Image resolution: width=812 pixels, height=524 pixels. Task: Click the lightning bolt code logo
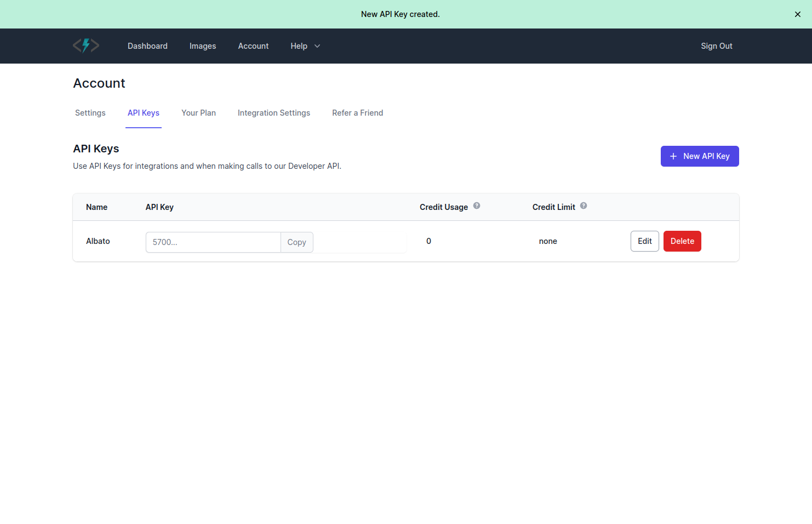[86, 45]
